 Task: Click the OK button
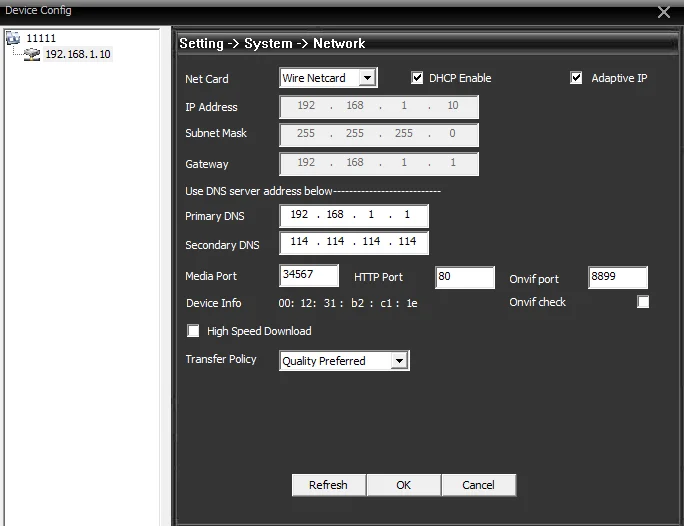click(404, 485)
